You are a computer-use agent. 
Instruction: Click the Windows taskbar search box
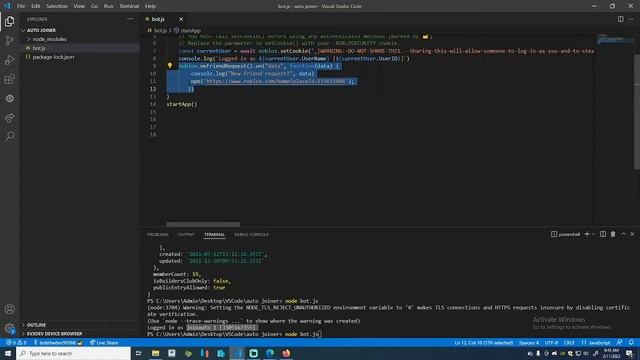[x=73, y=353]
